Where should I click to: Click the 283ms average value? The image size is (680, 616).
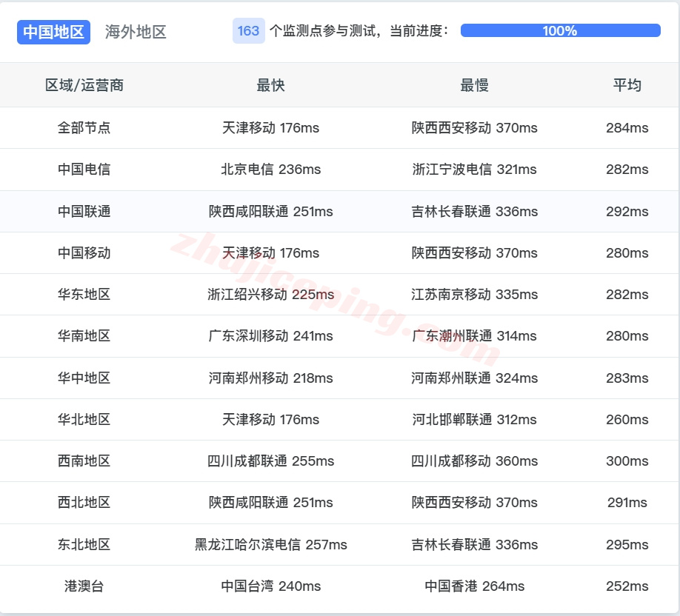627,378
